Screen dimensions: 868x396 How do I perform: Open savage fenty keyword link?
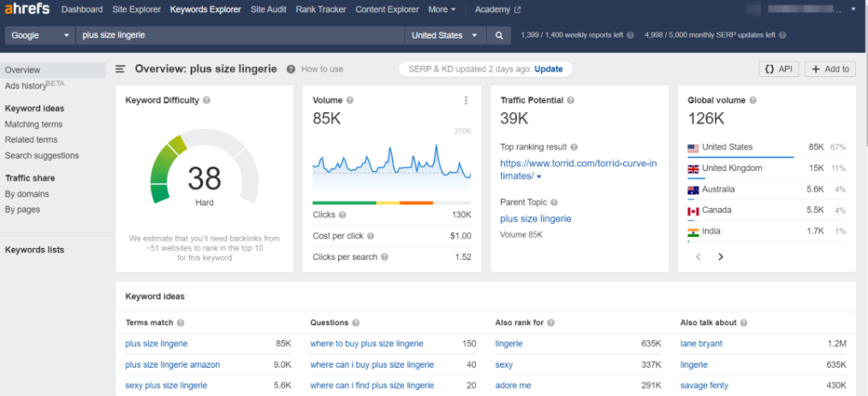click(x=705, y=386)
